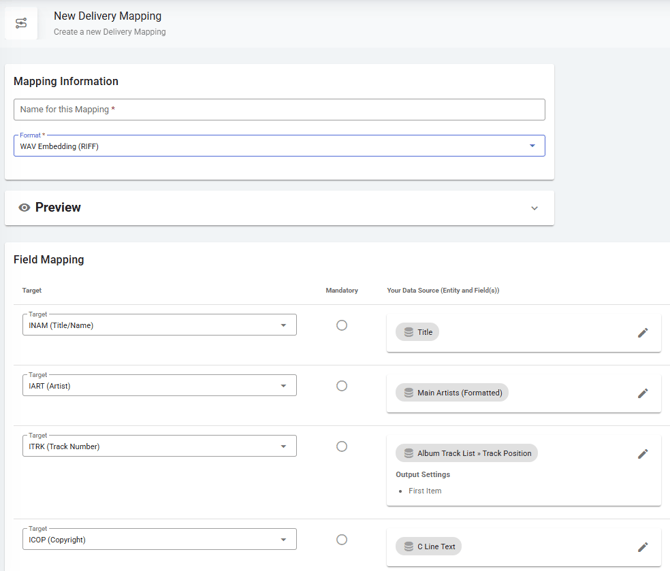Click the pencil icon for C Line Text
Screen dimensions: 670x571
643,547
